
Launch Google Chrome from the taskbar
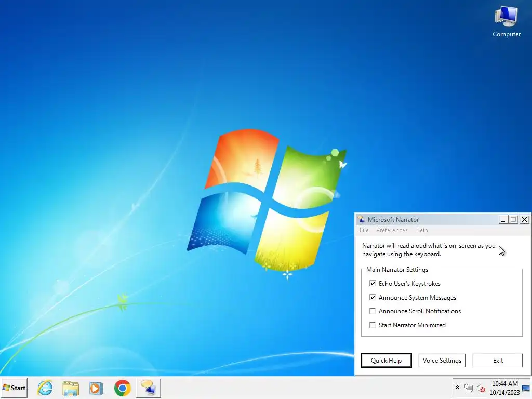(x=123, y=388)
